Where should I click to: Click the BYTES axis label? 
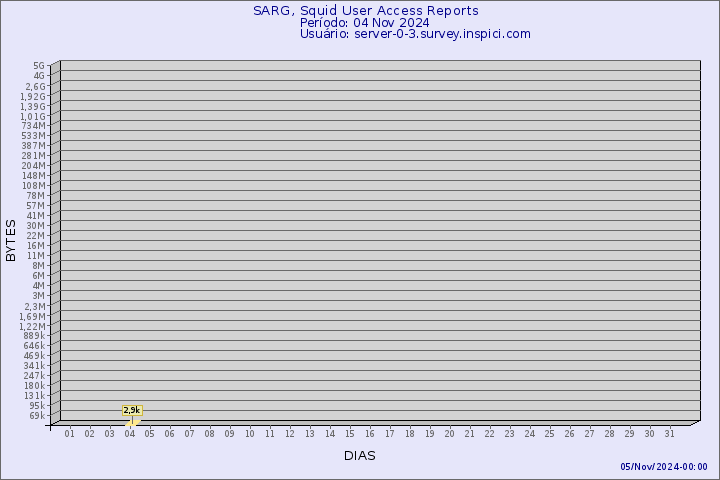pos(11,241)
